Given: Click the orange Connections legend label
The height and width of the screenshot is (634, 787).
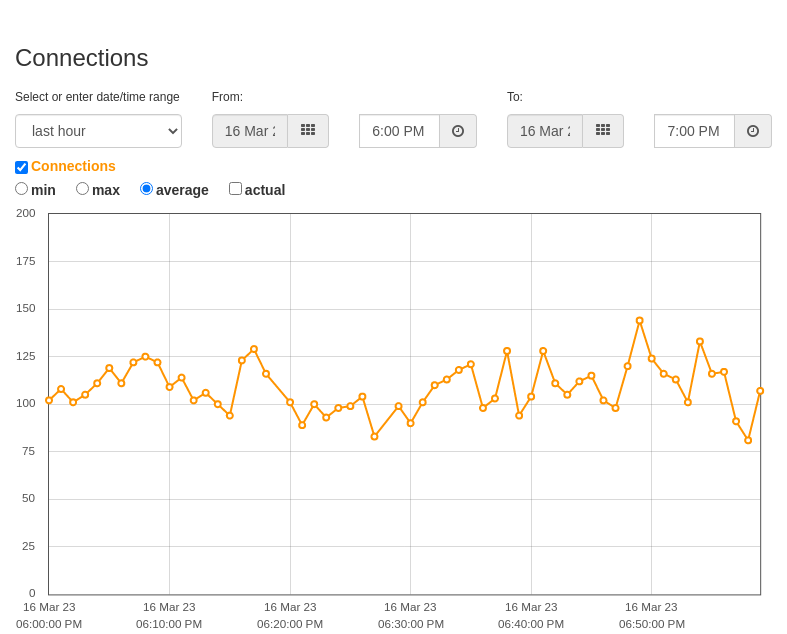Looking at the screenshot, I should 73,166.
